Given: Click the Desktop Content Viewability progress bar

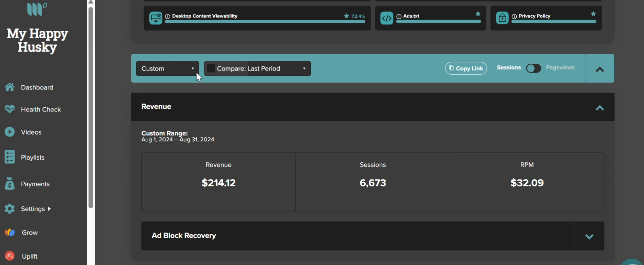Looking at the screenshot, I should point(265,22).
